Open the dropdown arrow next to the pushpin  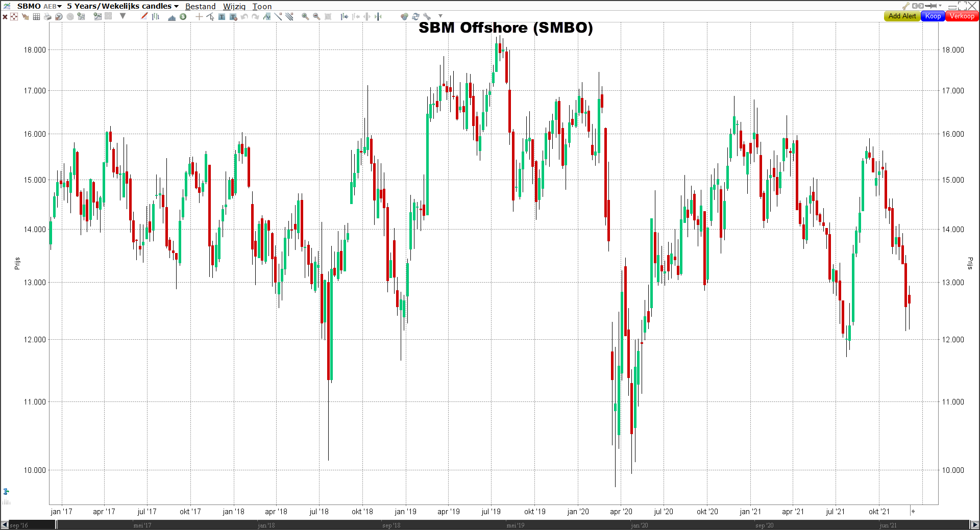point(940,6)
